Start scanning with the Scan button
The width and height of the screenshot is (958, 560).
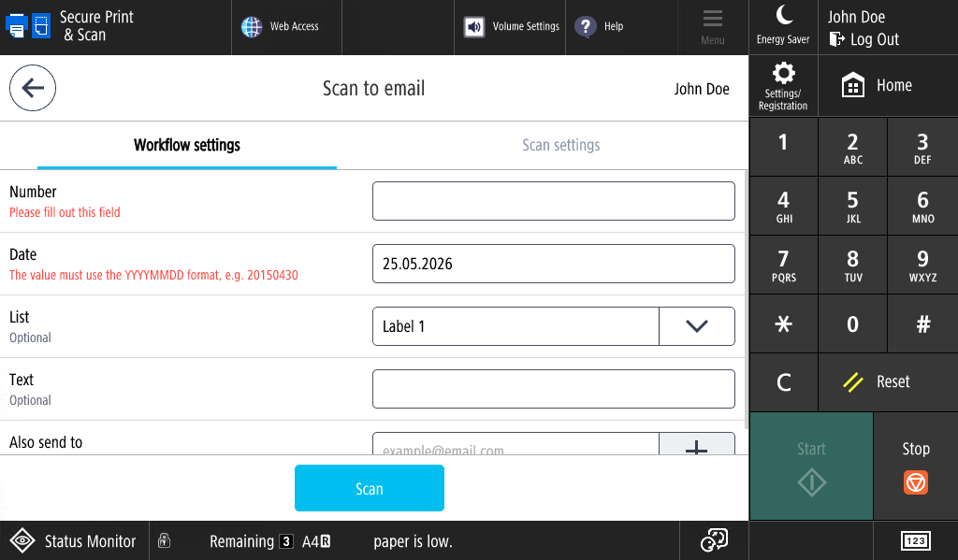click(x=369, y=488)
